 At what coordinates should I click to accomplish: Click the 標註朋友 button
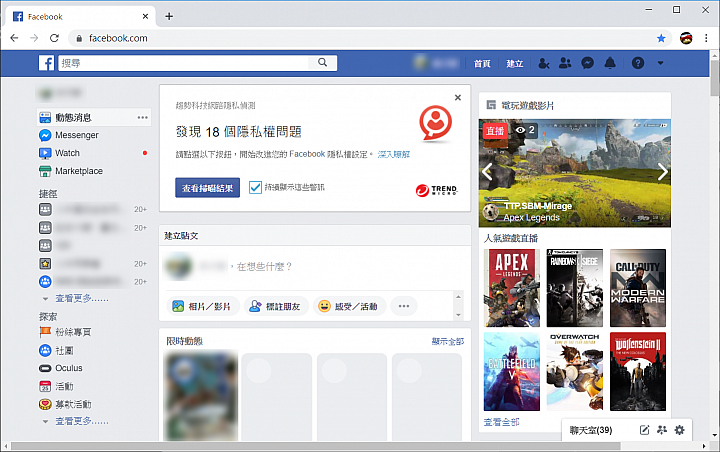click(275, 306)
